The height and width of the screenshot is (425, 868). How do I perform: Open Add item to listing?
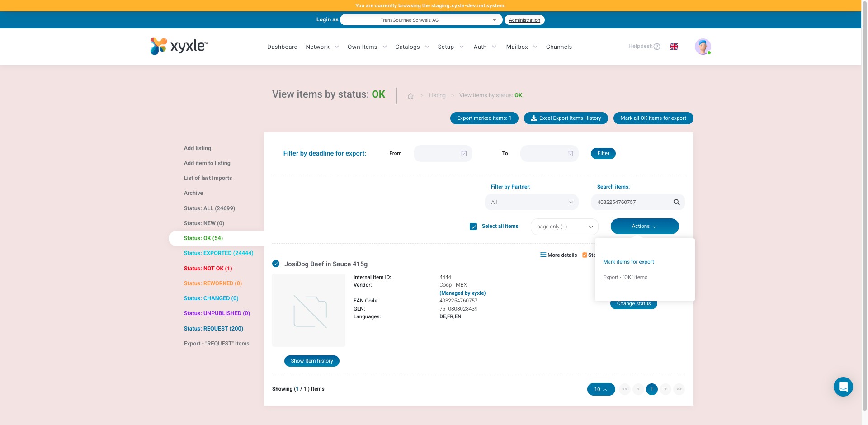[x=207, y=163]
